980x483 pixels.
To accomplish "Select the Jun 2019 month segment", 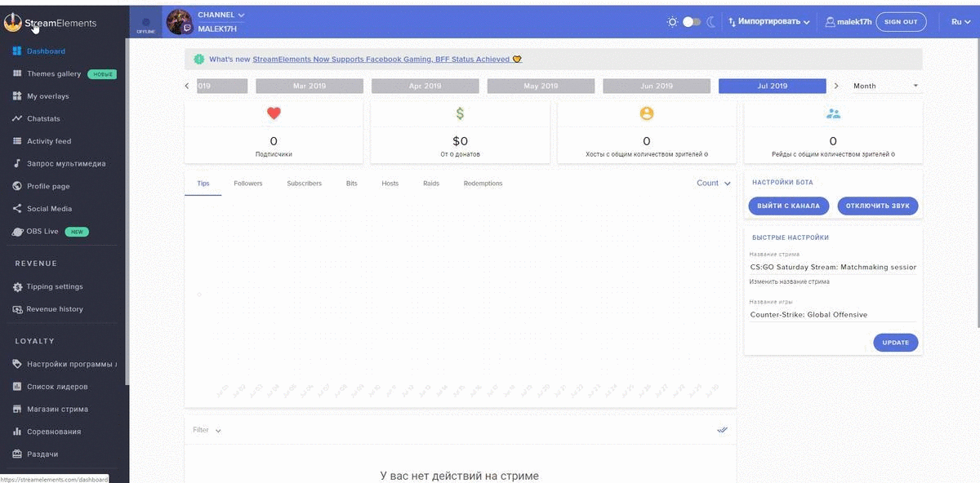I will coord(657,86).
